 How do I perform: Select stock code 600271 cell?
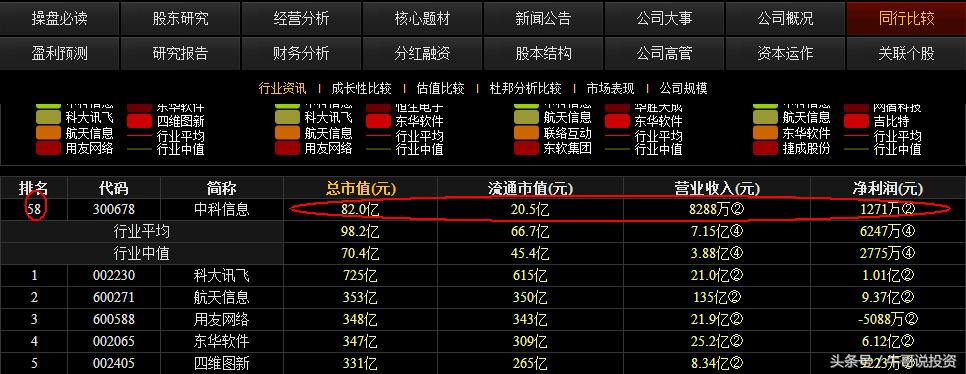pos(114,298)
